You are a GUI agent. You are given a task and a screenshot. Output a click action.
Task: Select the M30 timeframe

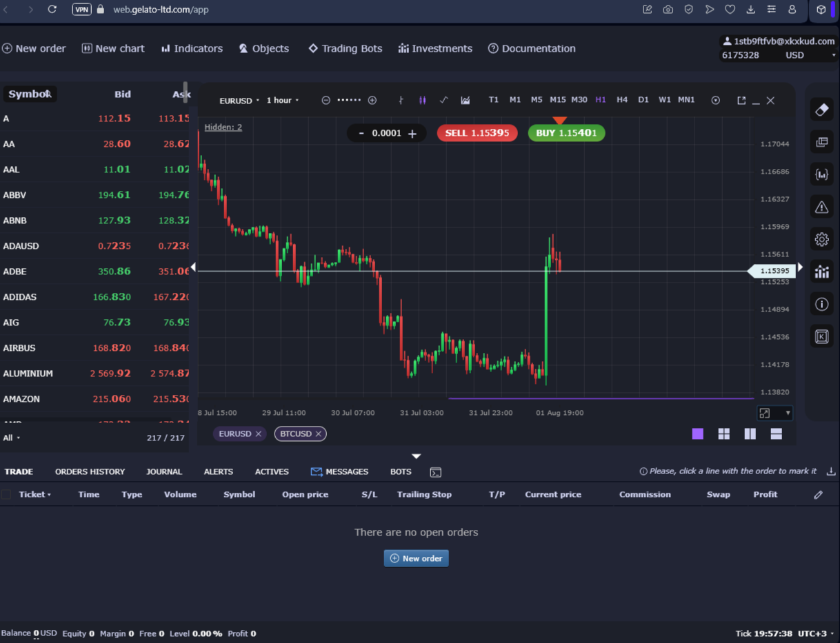tap(579, 100)
